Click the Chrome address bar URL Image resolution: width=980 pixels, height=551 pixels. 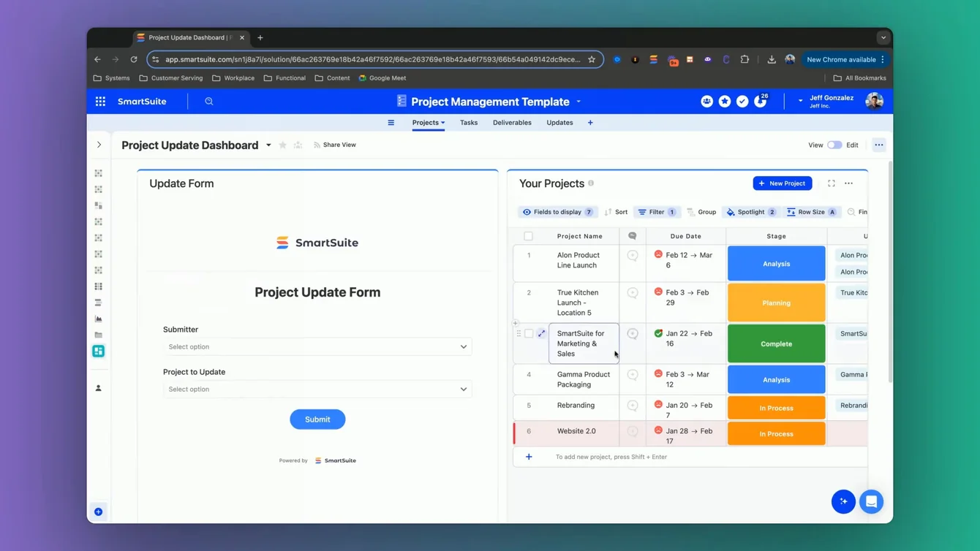[373, 59]
